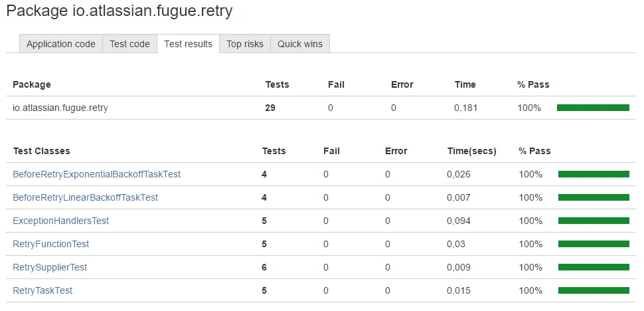Viewport: 644px width, 311px height.
Task: Click tests count 5 for ExceptionHandlersTest
Action: (x=264, y=221)
